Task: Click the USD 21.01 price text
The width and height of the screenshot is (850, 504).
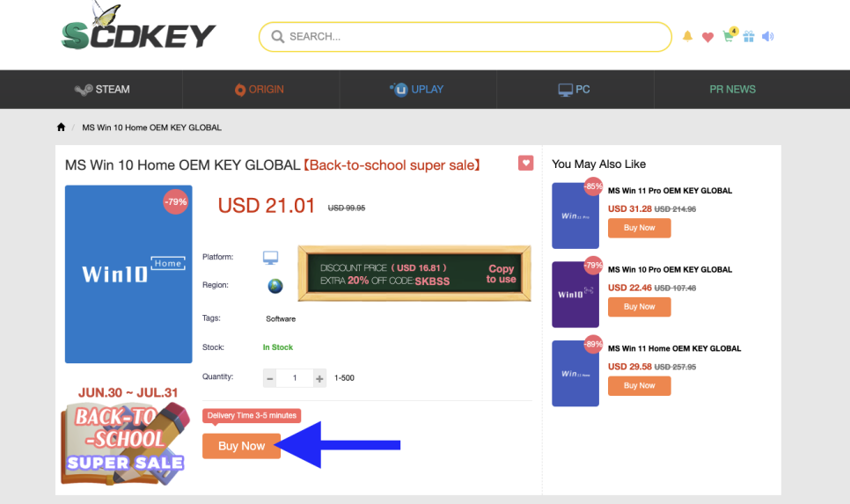Action: (266, 206)
